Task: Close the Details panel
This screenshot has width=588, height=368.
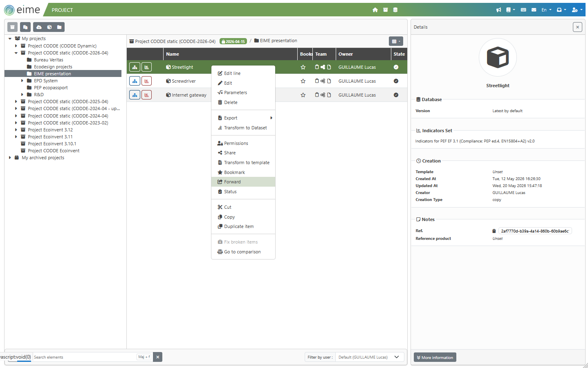Action: 577,27
